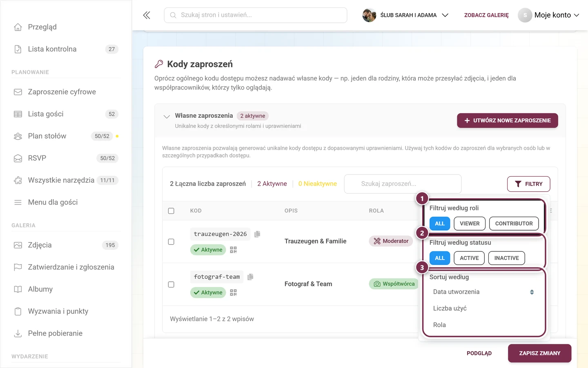This screenshot has height=368, width=588.
Task: Focus the Szukaj stron i ustawień field
Action: tap(256, 15)
